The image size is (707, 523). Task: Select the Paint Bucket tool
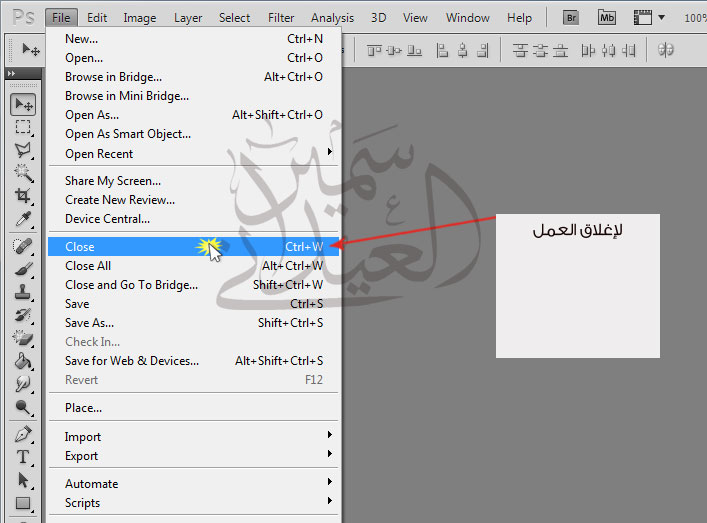tap(23, 361)
